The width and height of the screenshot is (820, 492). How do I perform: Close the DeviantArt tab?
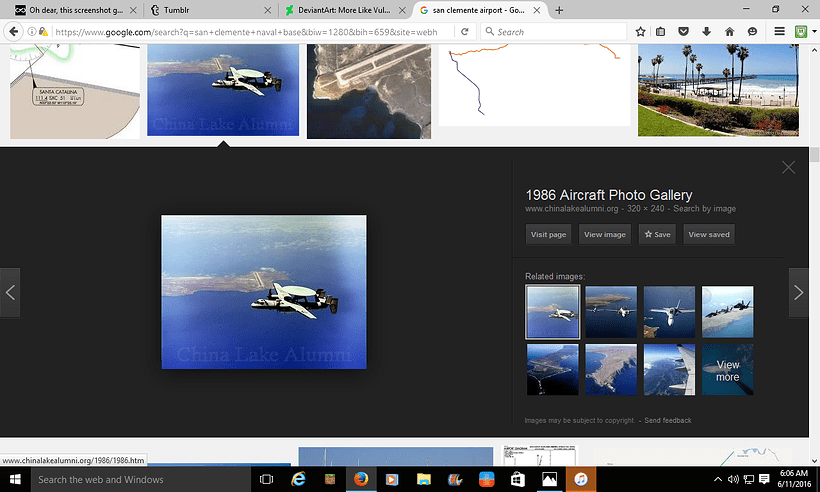pyautogui.click(x=402, y=10)
